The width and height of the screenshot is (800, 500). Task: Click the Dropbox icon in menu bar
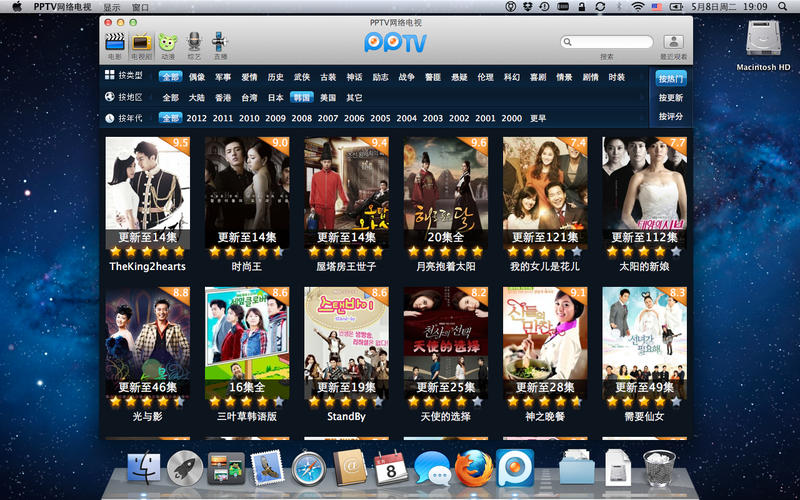click(527, 7)
